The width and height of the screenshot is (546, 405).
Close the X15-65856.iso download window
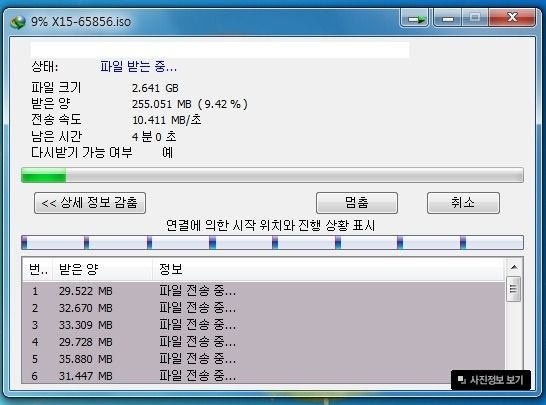513,17
